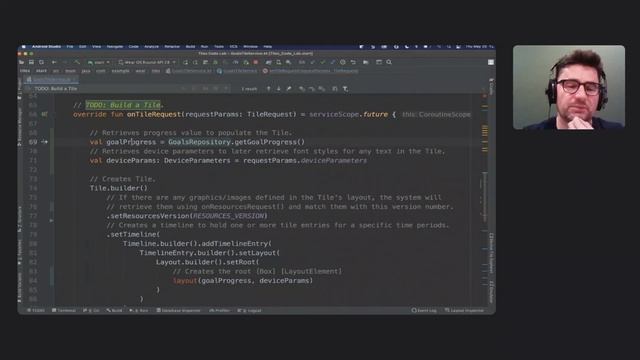Click the Back navigation arrow

[x=54, y=62]
